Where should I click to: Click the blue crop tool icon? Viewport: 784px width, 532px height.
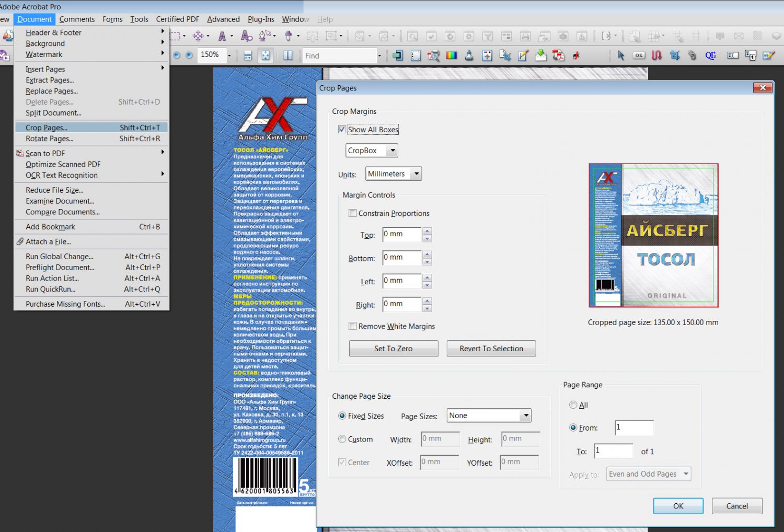(x=675, y=55)
